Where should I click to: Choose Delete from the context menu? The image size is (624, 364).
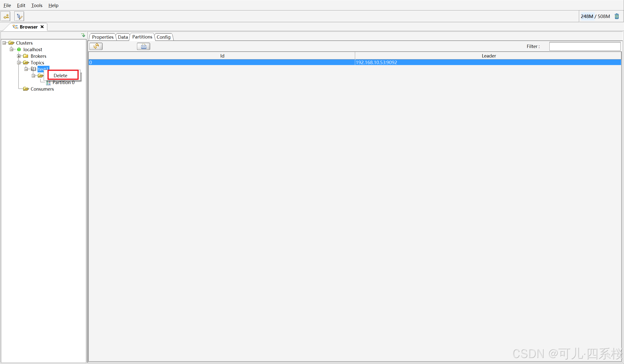(x=61, y=76)
